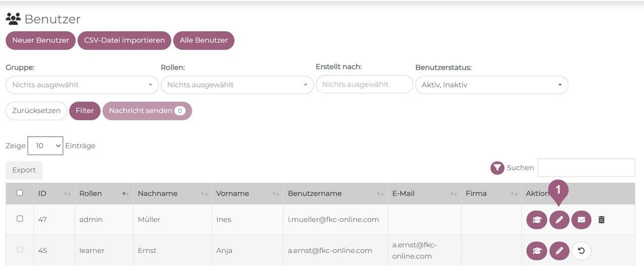644x269 pixels.
Task: Click the Neuer Benutzer button
Action: 40,40
